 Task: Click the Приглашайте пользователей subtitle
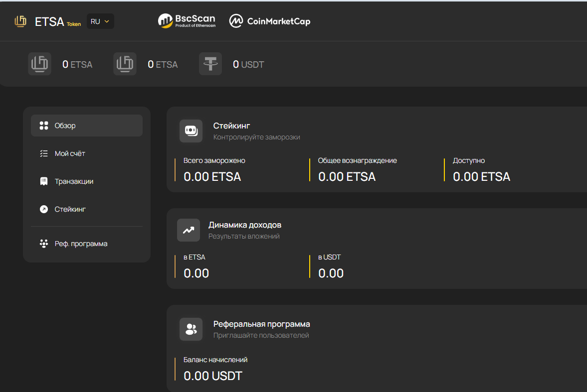(261, 336)
